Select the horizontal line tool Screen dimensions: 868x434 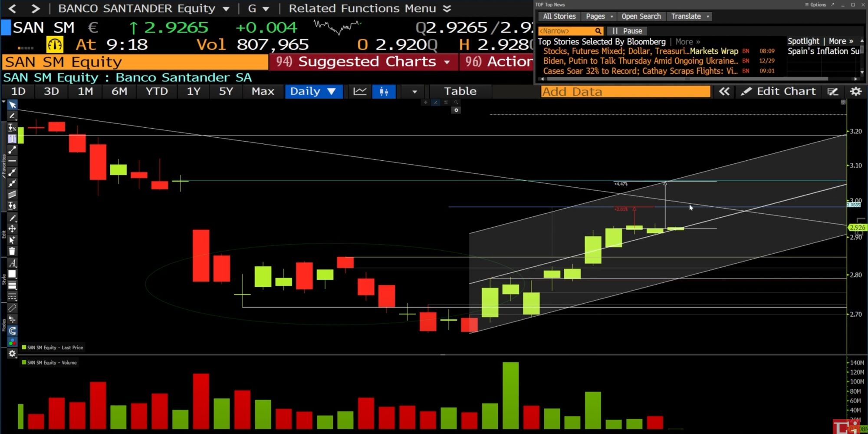[12, 161]
